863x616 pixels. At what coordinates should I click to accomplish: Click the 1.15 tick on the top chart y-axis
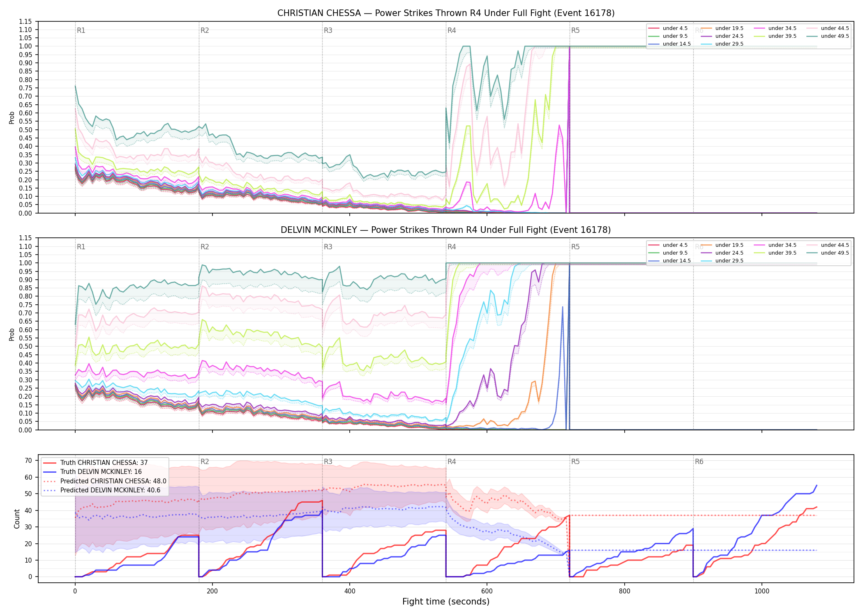point(25,21)
